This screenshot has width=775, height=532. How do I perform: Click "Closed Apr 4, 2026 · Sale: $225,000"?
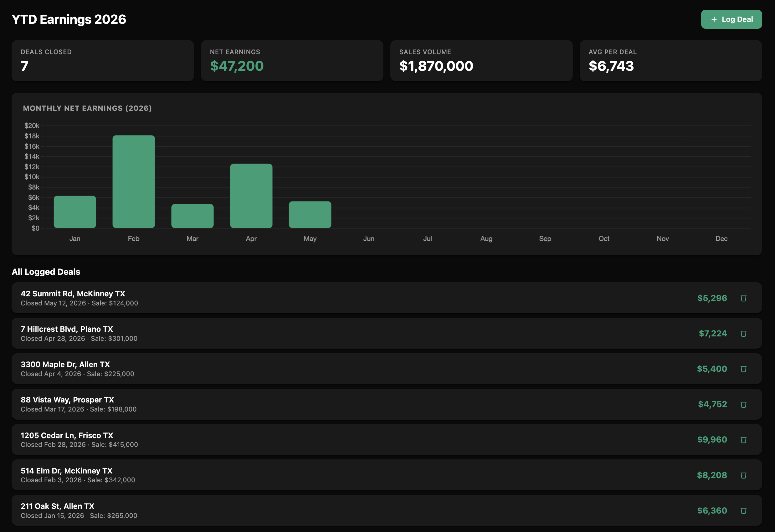(77, 374)
